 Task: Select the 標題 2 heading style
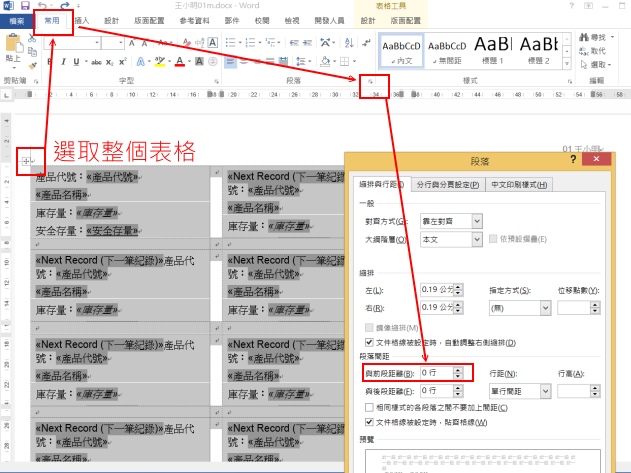coord(538,51)
